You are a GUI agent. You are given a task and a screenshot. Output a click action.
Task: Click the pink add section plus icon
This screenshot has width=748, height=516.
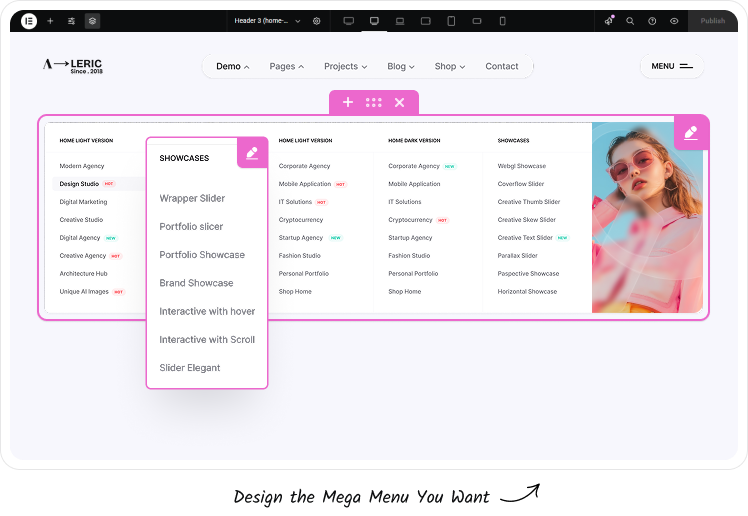pyautogui.click(x=348, y=102)
